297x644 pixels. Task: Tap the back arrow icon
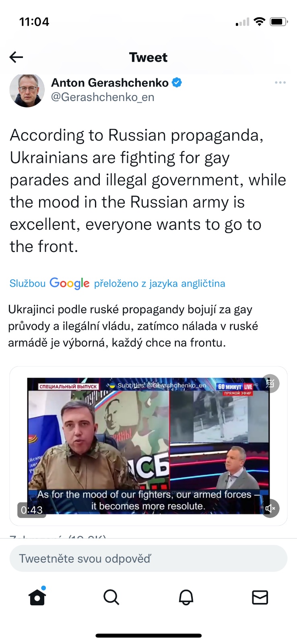click(16, 57)
